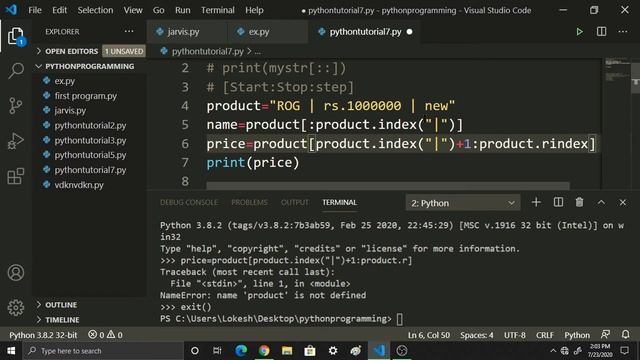Screen dimensions: 640x360
Task: Click the editor horizontal scrollbar
Action: [388, 186]
